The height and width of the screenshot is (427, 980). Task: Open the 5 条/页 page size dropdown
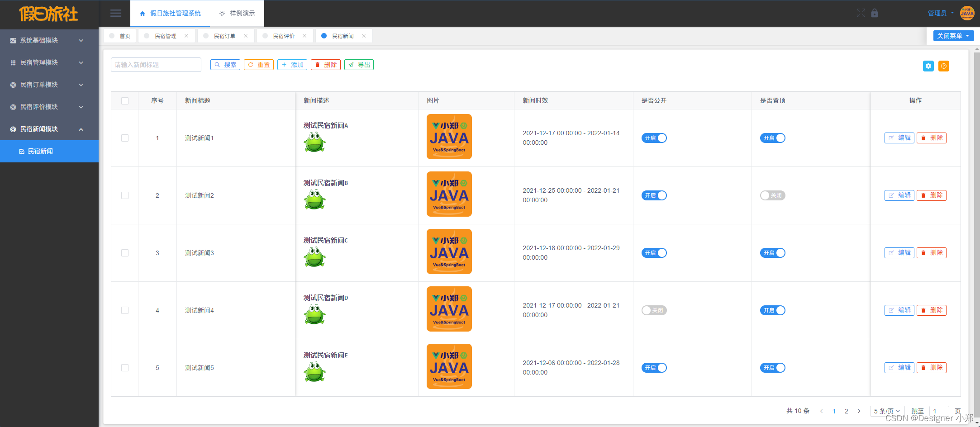(x=887, y=411)
